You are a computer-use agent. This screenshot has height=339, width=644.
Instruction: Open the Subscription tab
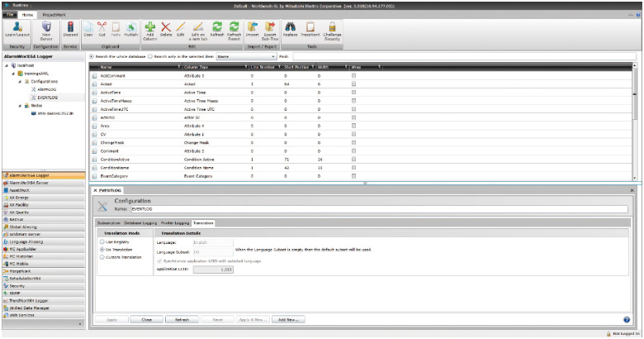[108, 223]
